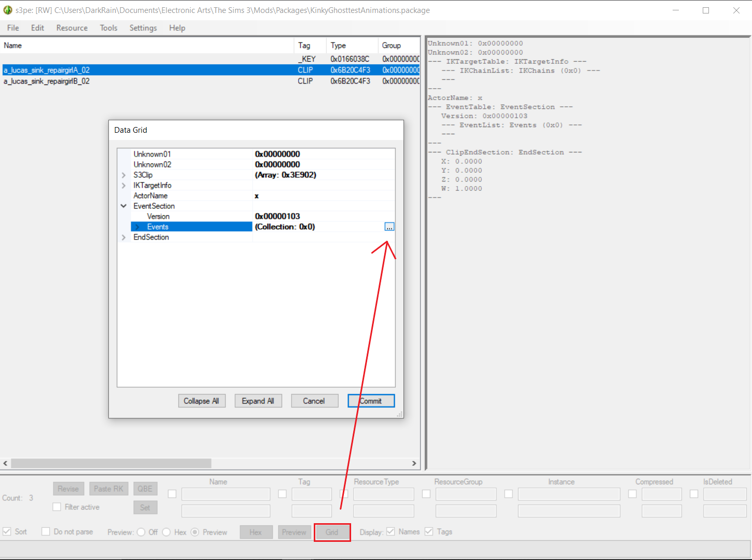This screenshot has height=560, width=752.
Task: Cancel the Data Grid dialog
Action: (314, 401)
